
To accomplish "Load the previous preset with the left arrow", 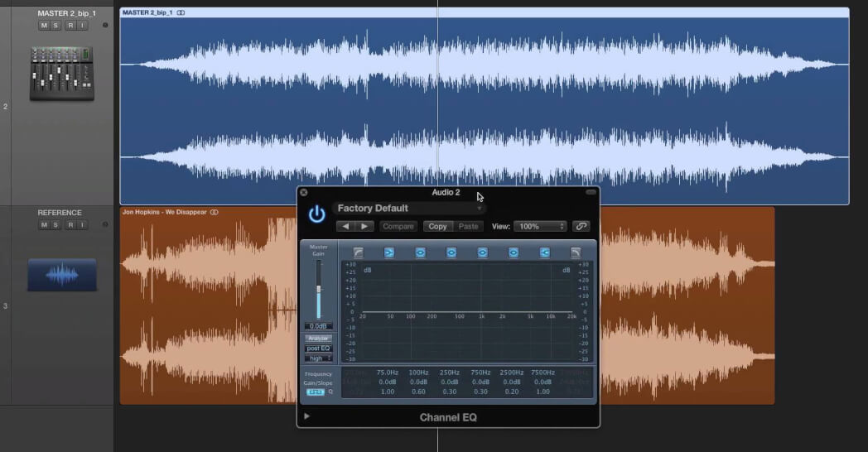I will pos(345,226).
